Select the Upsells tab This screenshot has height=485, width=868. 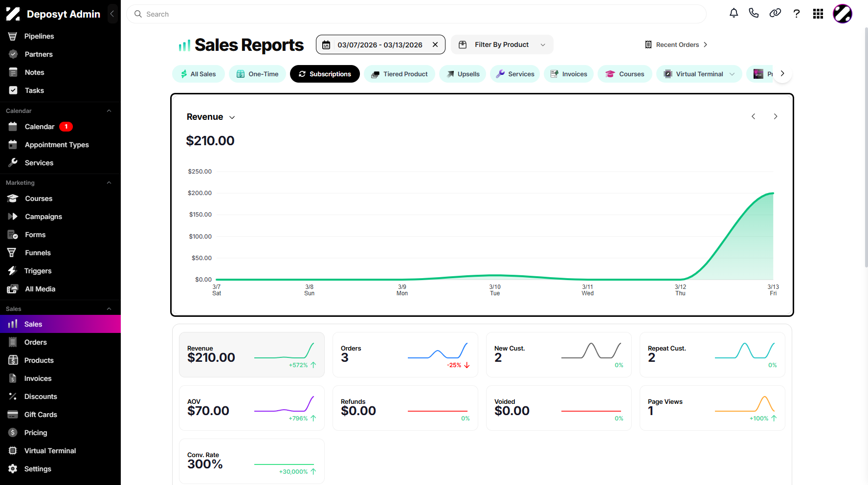(463, 74)
